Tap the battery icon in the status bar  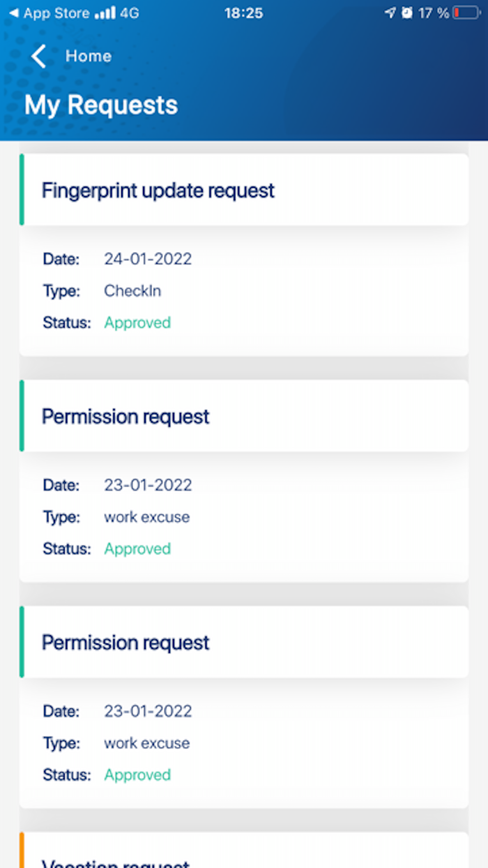466,13
